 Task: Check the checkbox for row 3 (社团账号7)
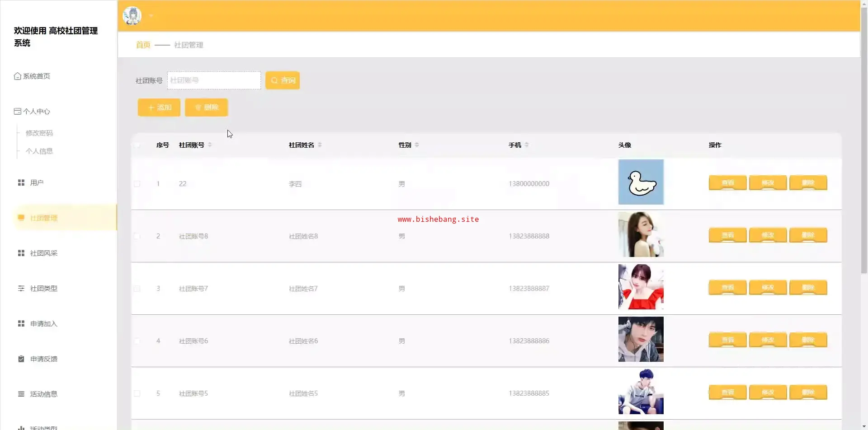137,289
